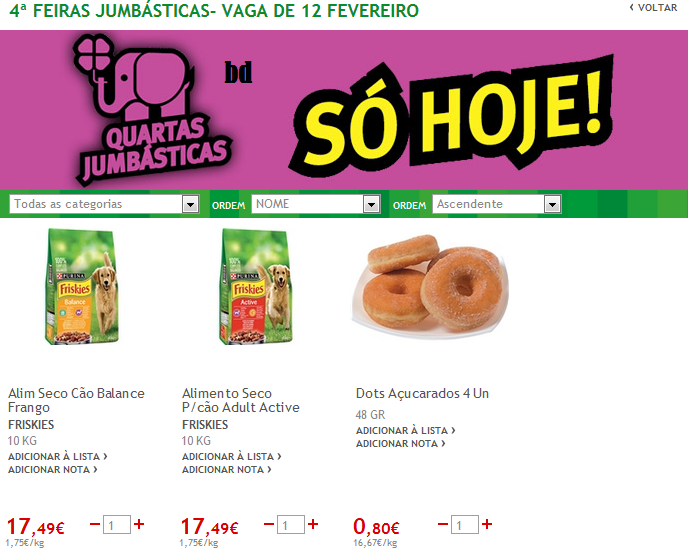This screenshot has width=700, height=555.
Task: Add Dots Açucarados to list
Action: [x=406, y=430]
